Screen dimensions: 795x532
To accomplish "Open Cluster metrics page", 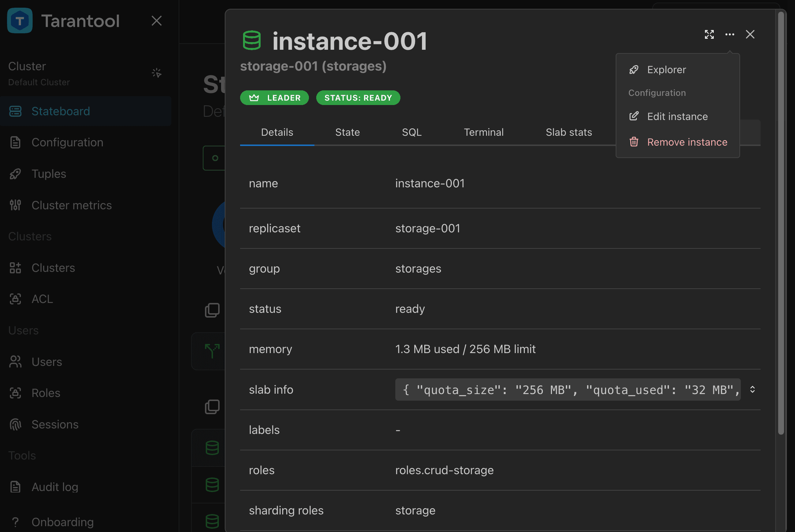I will click(86, 205).
